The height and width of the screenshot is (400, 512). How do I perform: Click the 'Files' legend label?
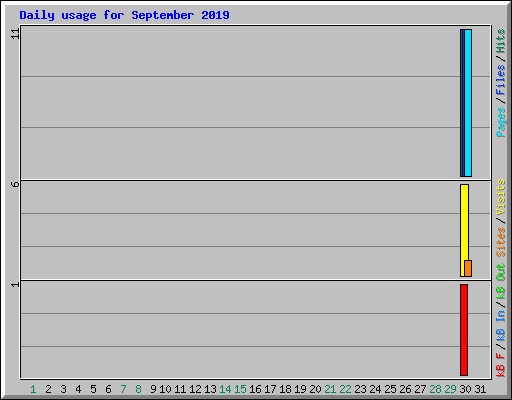coord(501,80)
